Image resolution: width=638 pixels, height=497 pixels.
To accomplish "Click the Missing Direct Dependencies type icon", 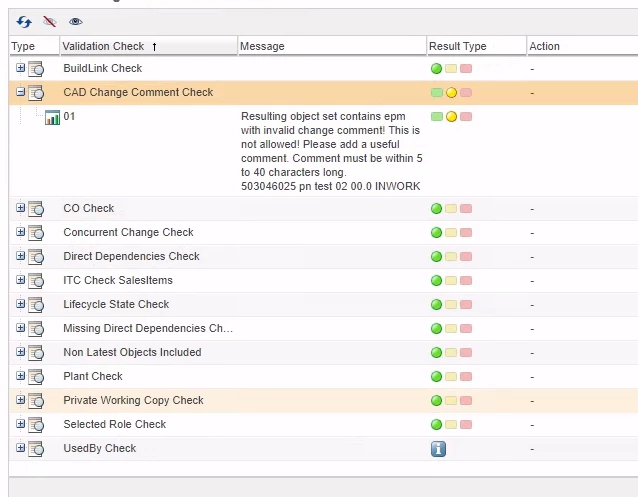I will pos(36,329).
